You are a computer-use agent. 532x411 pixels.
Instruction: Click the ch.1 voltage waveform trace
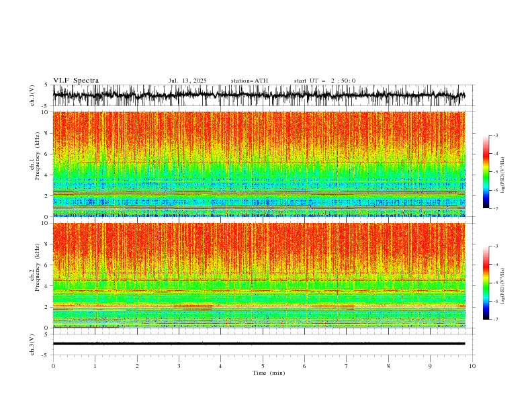tap(259, 95)
